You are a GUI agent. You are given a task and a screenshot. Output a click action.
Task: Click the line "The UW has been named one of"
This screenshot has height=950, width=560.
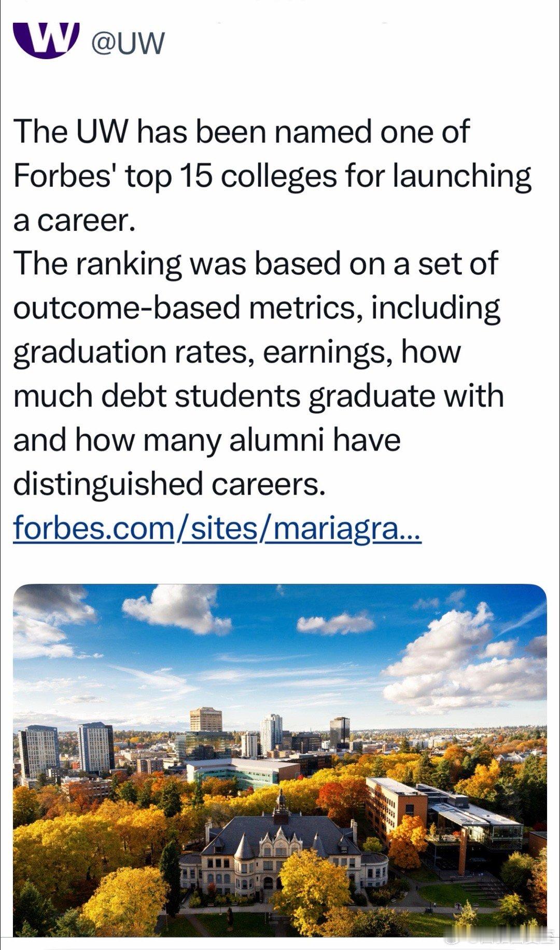[242, 132]
